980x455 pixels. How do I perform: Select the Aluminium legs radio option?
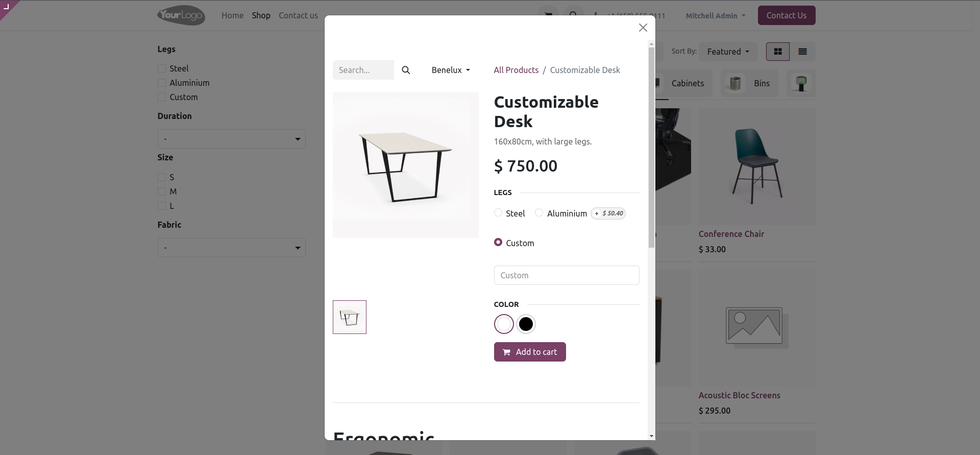(x=539, y=213)
